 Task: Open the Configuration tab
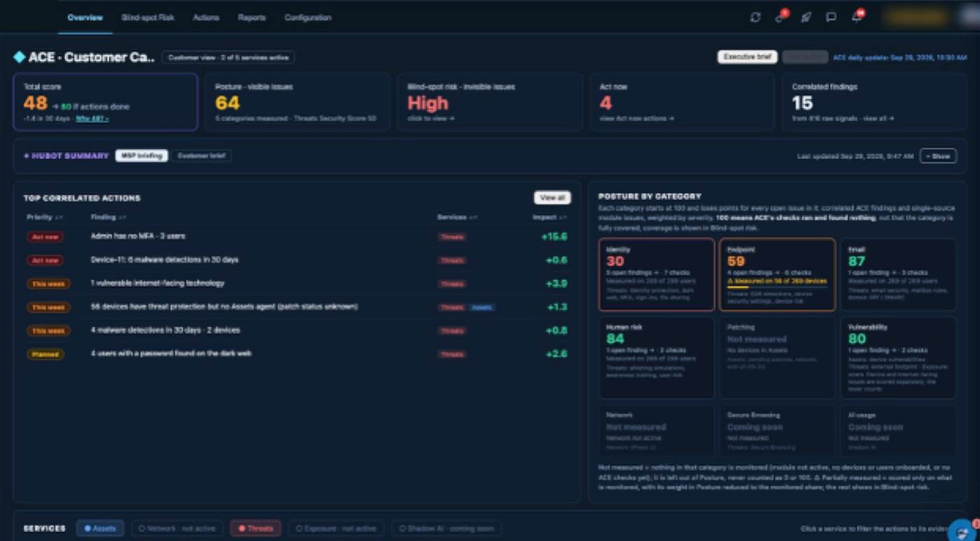click(x=308, y=17)
